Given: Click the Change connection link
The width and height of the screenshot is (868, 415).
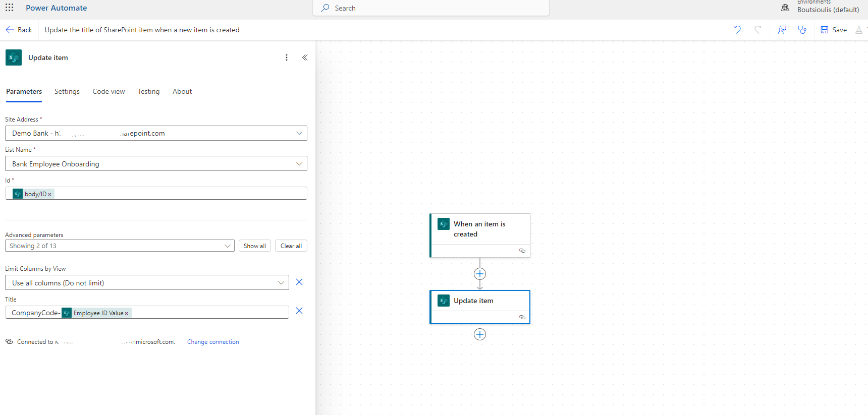Looking at the screenshot, I should (213, 342).
